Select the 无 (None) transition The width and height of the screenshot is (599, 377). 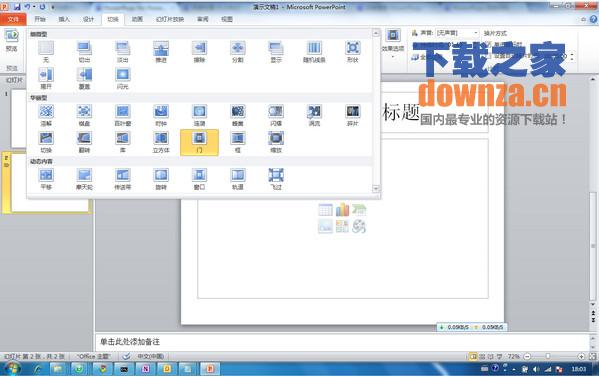(x=46, y=52)
